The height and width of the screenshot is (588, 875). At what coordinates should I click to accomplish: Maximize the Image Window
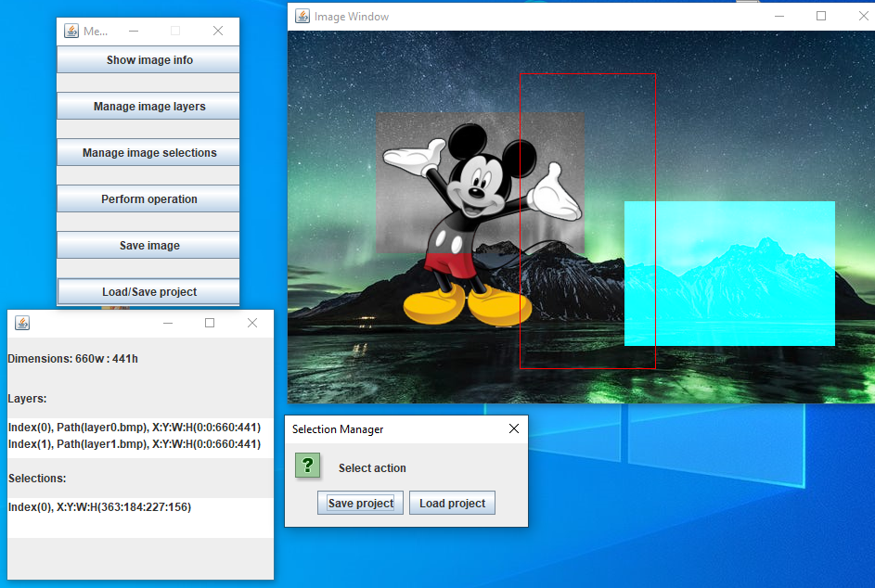click(x=821, y=16)
